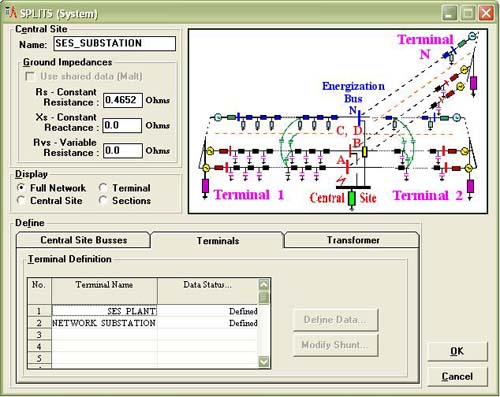The height and width of the screenshot is (397, 500).
Task: Click the Rs Constant Resistance input field
Action: click(123, 100)
